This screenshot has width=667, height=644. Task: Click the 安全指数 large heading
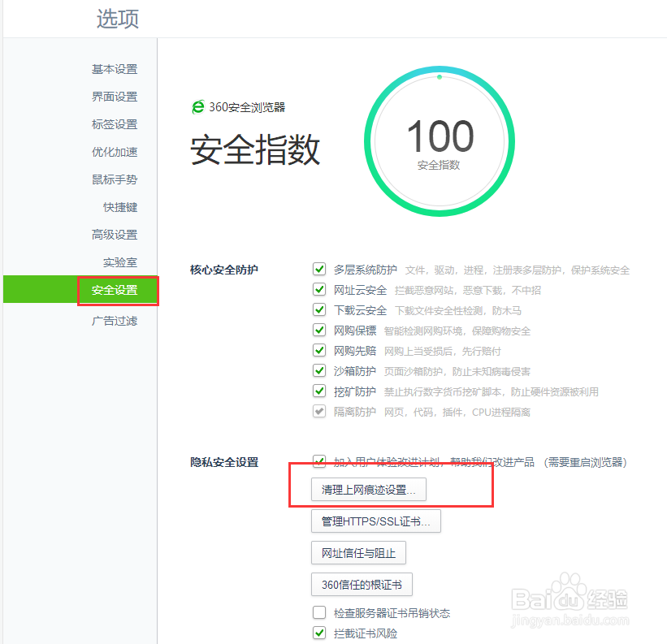coord(255,149)
